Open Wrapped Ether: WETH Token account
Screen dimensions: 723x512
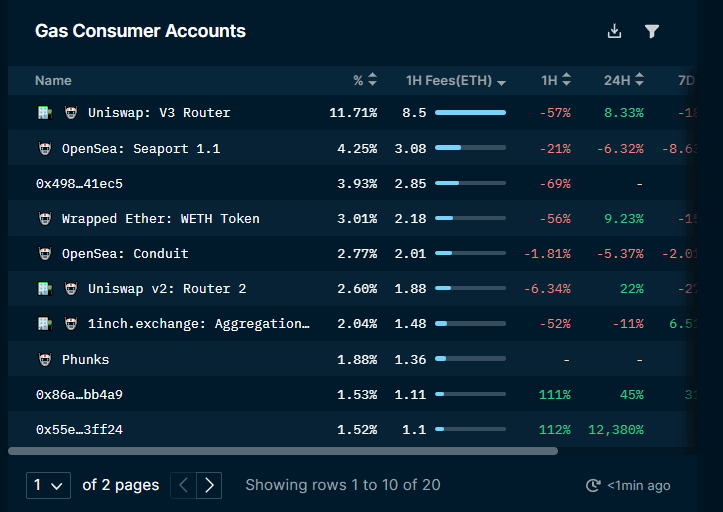160,219
